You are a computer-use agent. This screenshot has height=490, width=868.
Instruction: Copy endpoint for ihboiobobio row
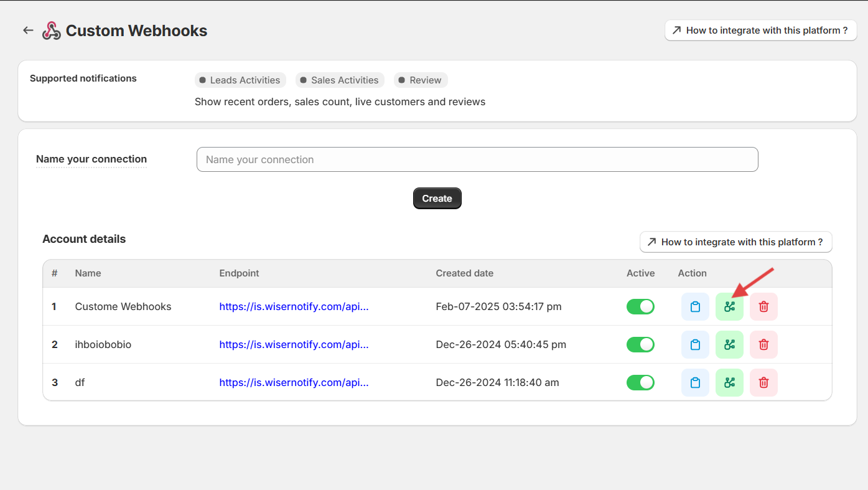point(695,344)
